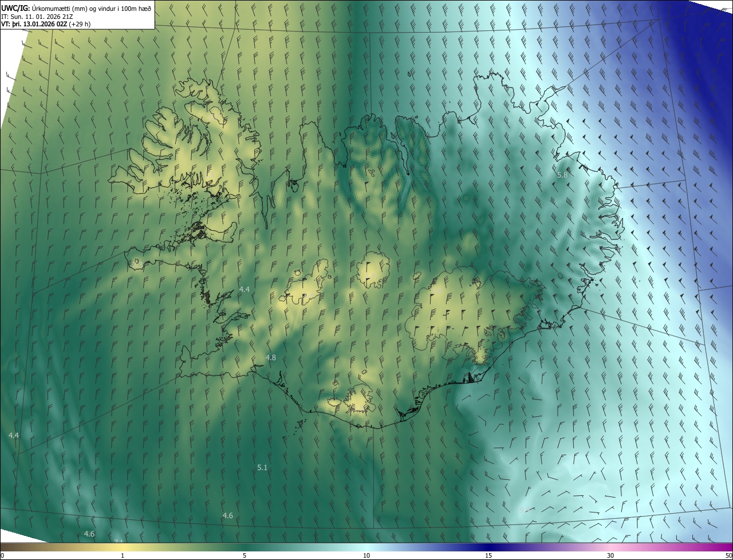Click the colorbar tick label "1"

[123, 555]
